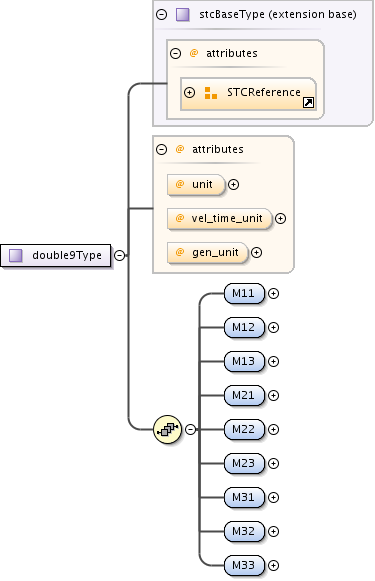Expand the M22 element
Image resolution: width=375 pixels, height=581 pixels.
click(273, 429)
